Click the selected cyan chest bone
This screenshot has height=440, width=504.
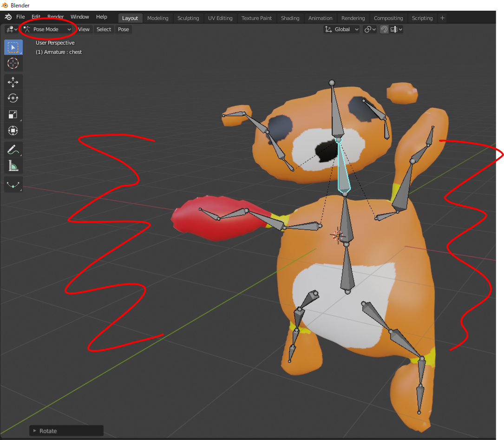point(343,174)
